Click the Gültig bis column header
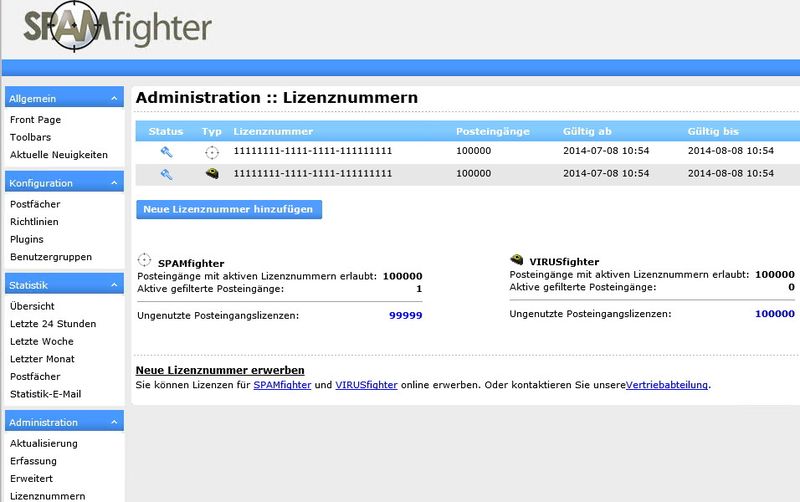 pos(713,131)
